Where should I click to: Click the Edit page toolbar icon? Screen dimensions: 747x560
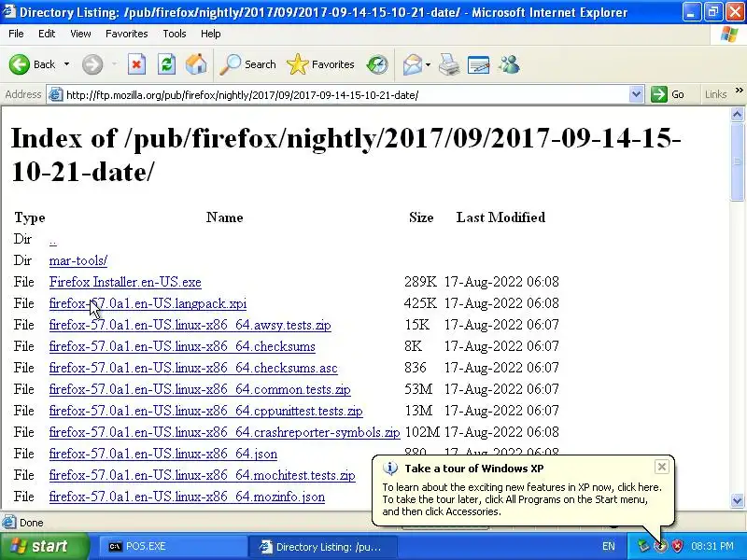coord(479,64)
